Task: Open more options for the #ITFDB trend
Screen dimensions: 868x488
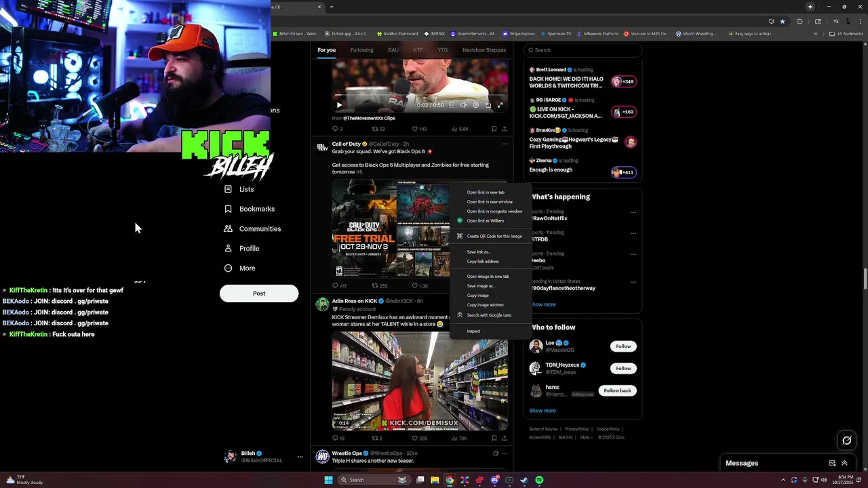Action: click(x=633, y=233)
